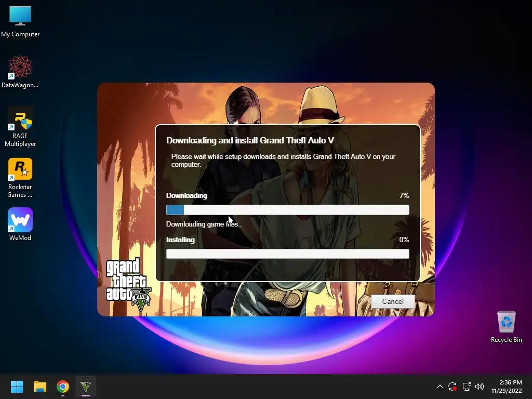Screen dimensions: 532x399
Task: Click the 'Please wait while setup downloads' message
Action: pyautogui.click(x=283, y=161)
